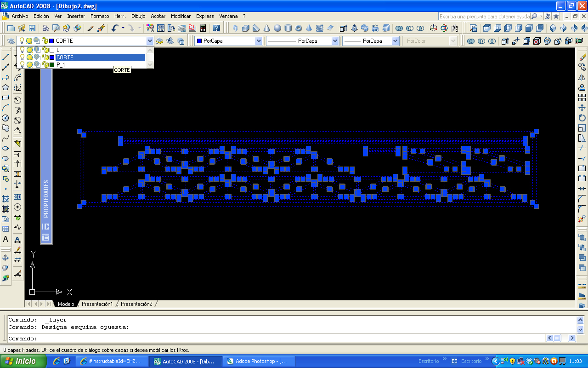
Task: Switch to Adobe Photoshop taskbar button
Action: click(x=260, y=361)
